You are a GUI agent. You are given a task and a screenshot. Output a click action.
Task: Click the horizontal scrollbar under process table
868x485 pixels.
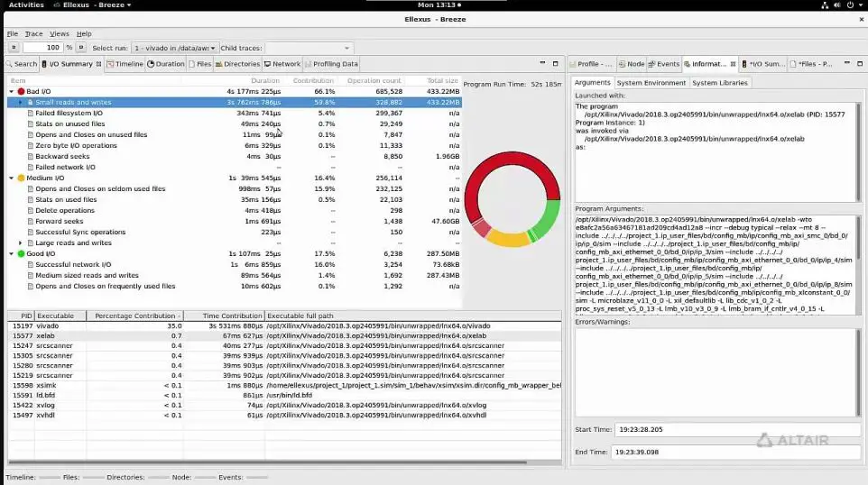pos(267,462)
